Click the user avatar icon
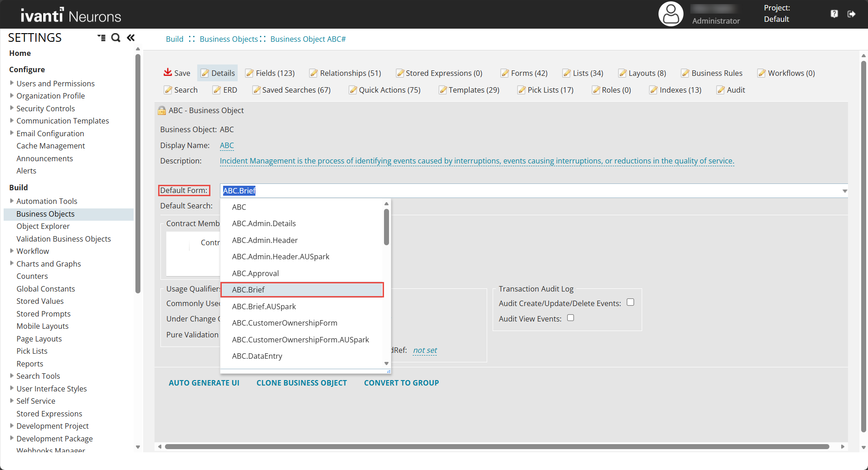This screenshot has width=868, height=470. click(x=671, y=14)
